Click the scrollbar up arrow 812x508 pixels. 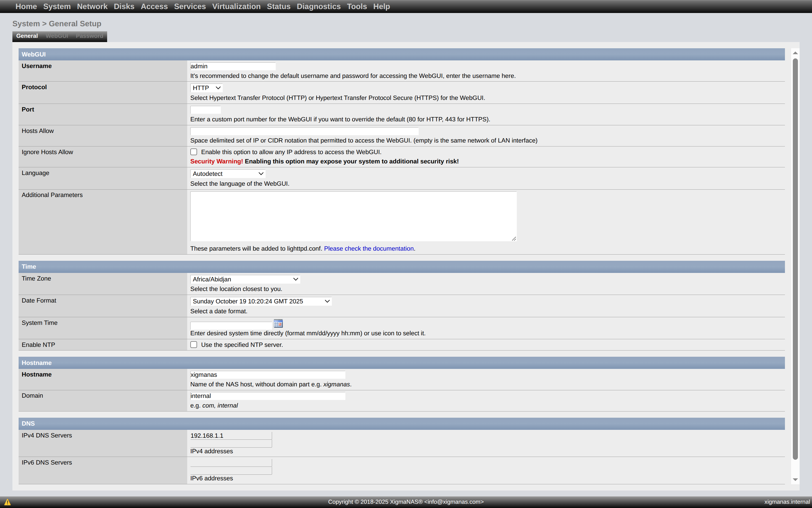[795, 53]
